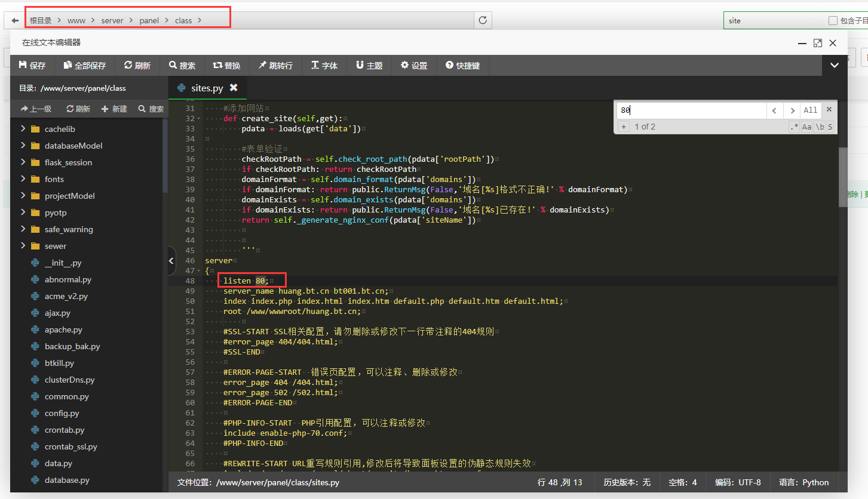Screen dimensions: 868x499
Task: Open the ajax.py file
Action: [x=57, y=313]
